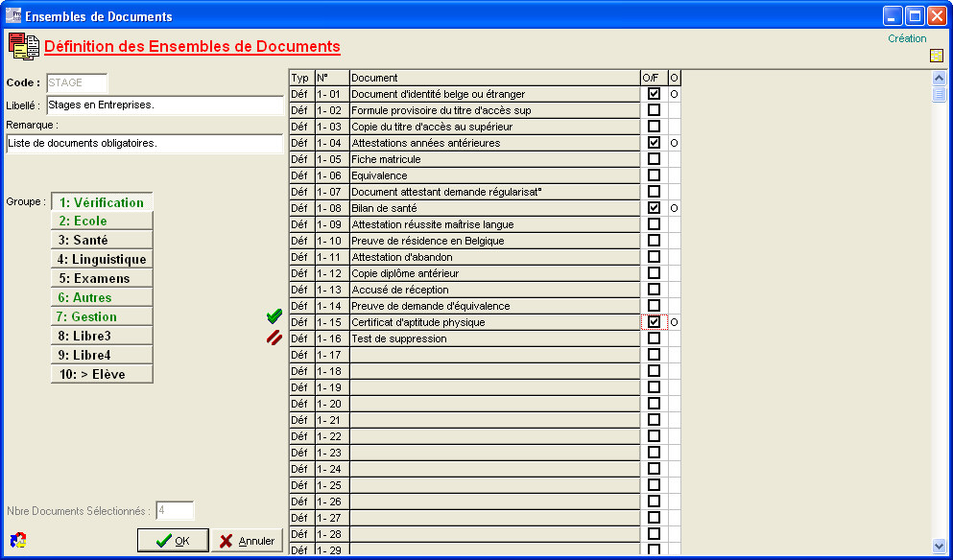Screen dimensions: 953x560
Task: Click the disabled Code field STAGE
Action: coord(77,82)
